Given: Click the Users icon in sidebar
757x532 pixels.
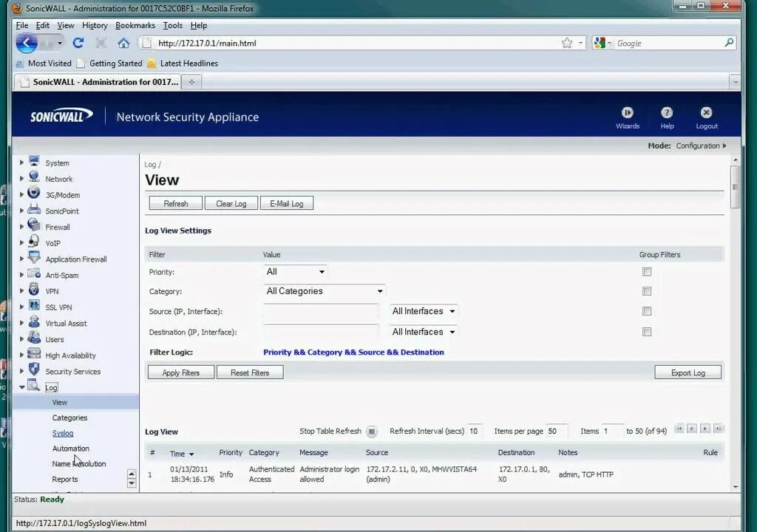Looking at the screenshot, I should click(34, 337).
